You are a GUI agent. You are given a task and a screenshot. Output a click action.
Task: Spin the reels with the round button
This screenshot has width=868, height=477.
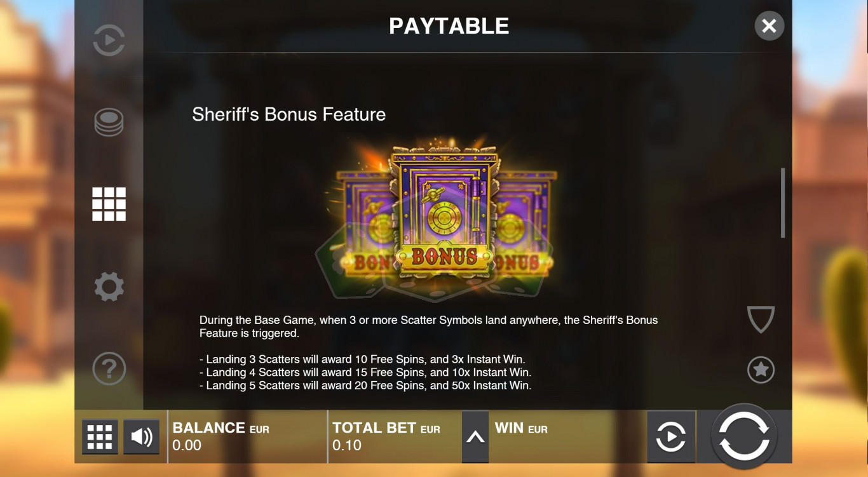744,436
